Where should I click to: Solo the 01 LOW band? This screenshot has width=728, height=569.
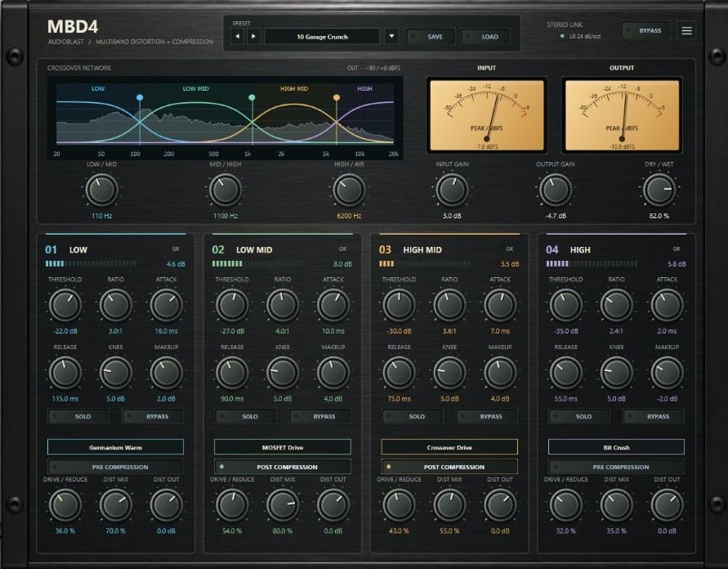click(x=78, y=417)
